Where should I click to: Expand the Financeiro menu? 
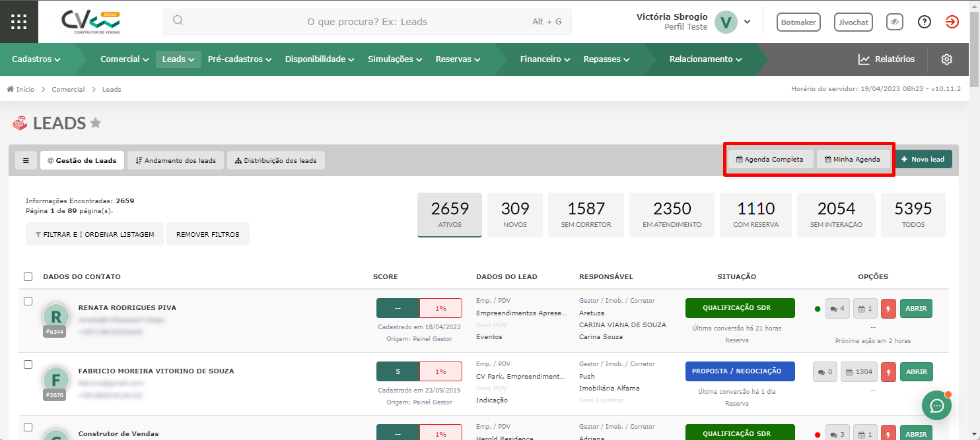coord(545,59)
